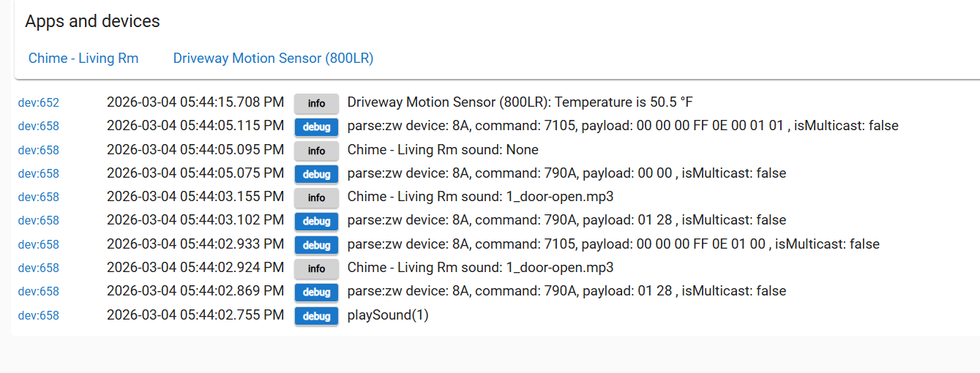Click the debug badge next to playSound(1)
Image resolution: width=980 pixels, height=373 pixels.
pyautogui.click(x=316, y=316)
